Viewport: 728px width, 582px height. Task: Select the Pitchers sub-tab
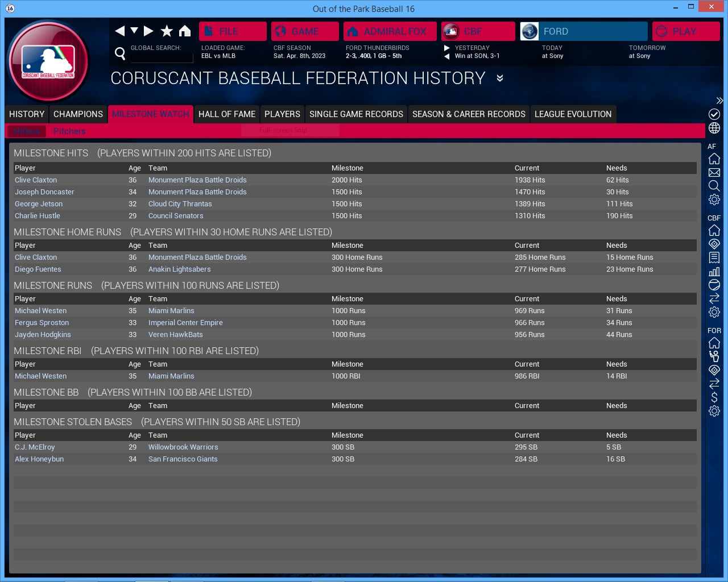(x=69, y=131)
